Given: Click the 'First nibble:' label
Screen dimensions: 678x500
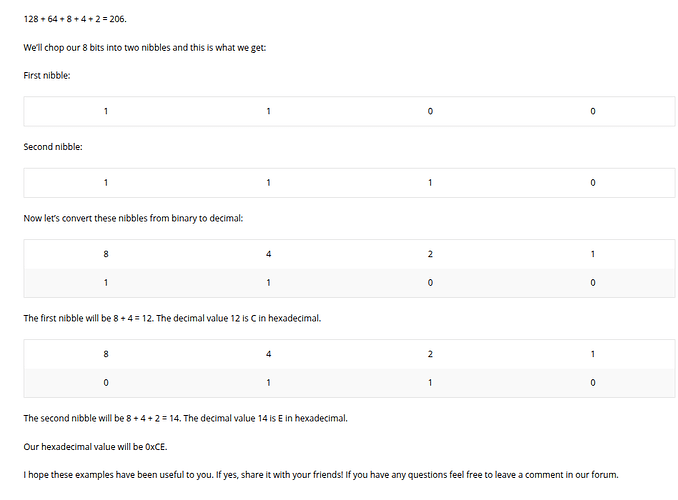Looking at the screenshot, I should coord(47,75).
